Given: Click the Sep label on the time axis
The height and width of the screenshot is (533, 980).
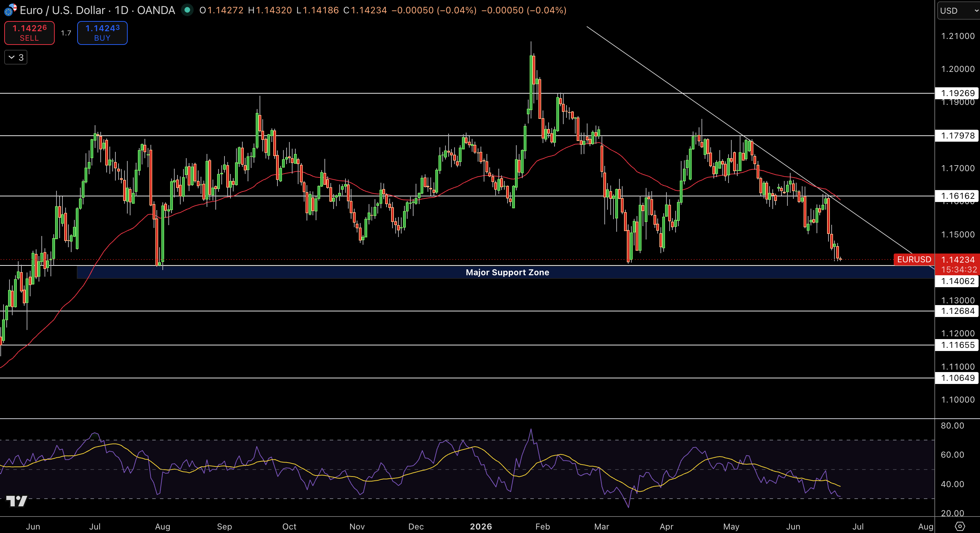Looking at the screenshot, I should coord(224,527).
